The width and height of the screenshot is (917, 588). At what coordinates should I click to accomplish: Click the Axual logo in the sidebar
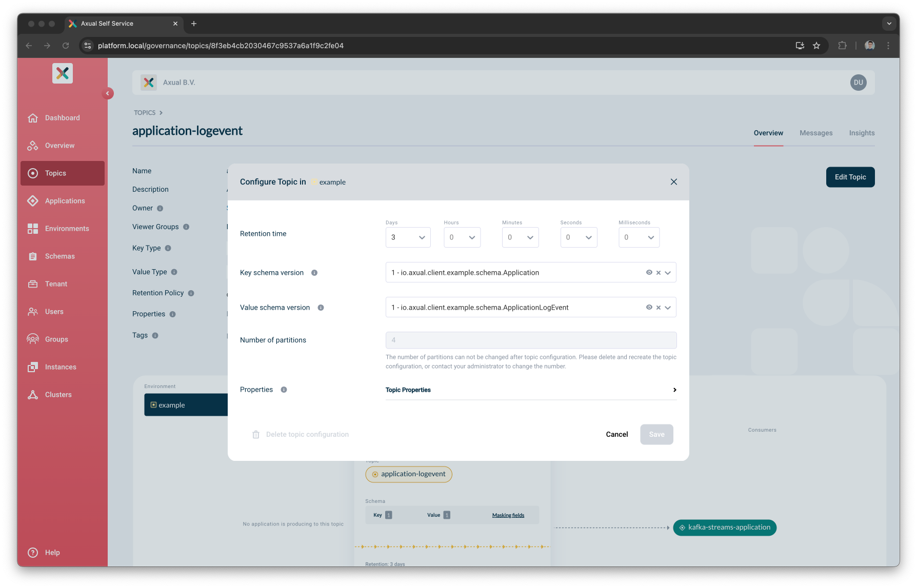pos(63,73)
